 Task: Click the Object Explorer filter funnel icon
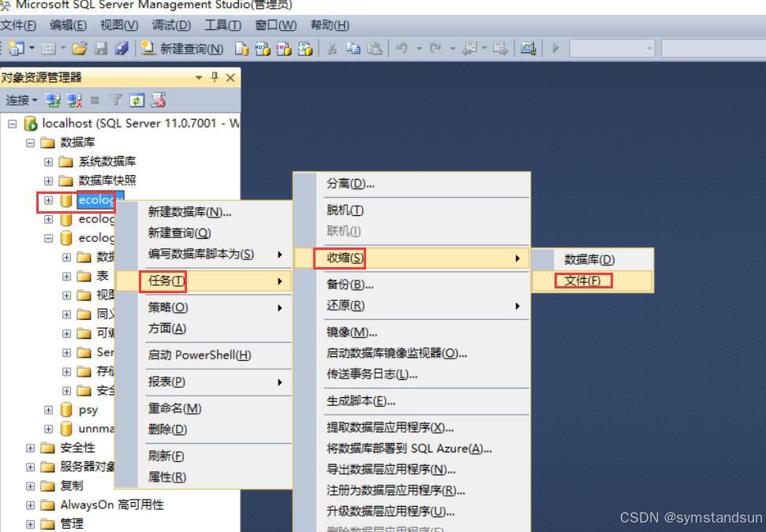coord(116,100)
